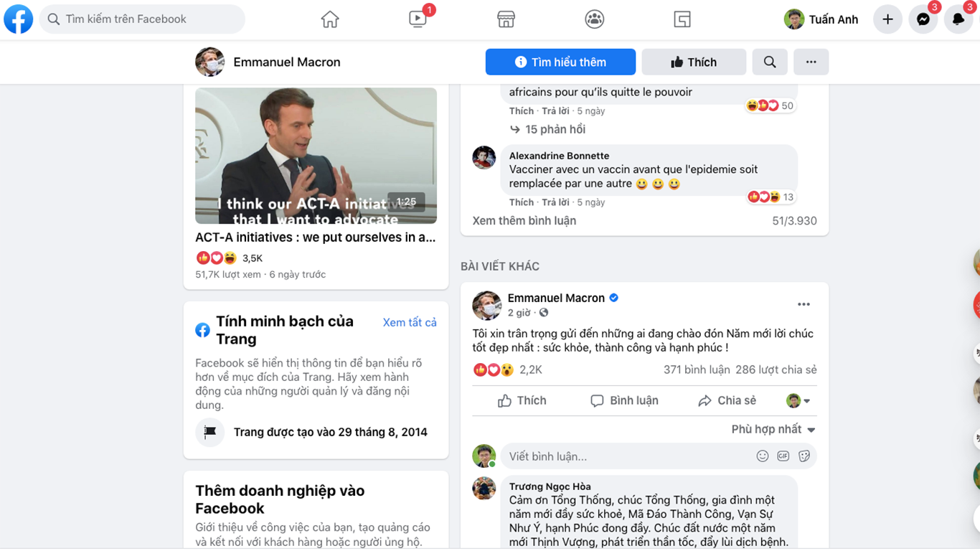
Task: Click the GIF icon in comment box
Action: tap(783, 456)
